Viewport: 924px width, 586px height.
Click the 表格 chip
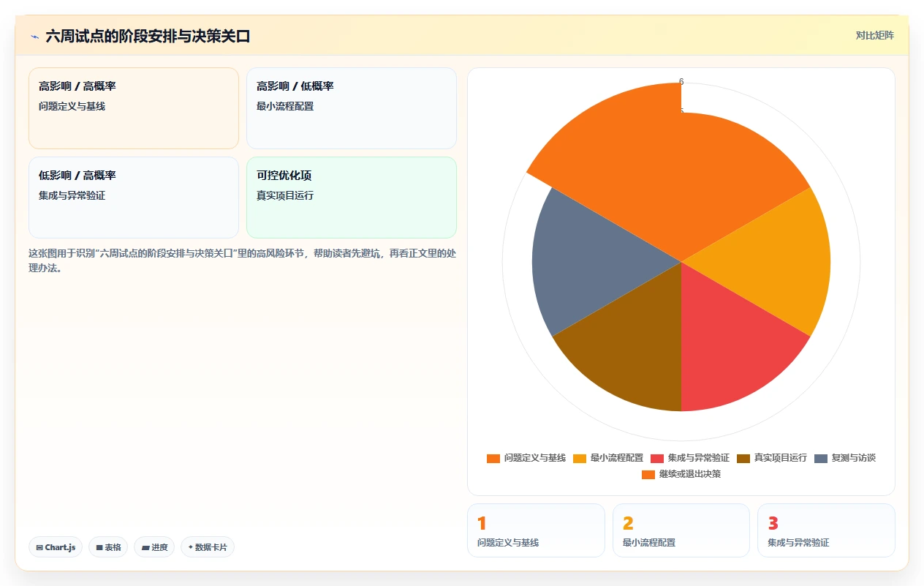coord(108,547)
